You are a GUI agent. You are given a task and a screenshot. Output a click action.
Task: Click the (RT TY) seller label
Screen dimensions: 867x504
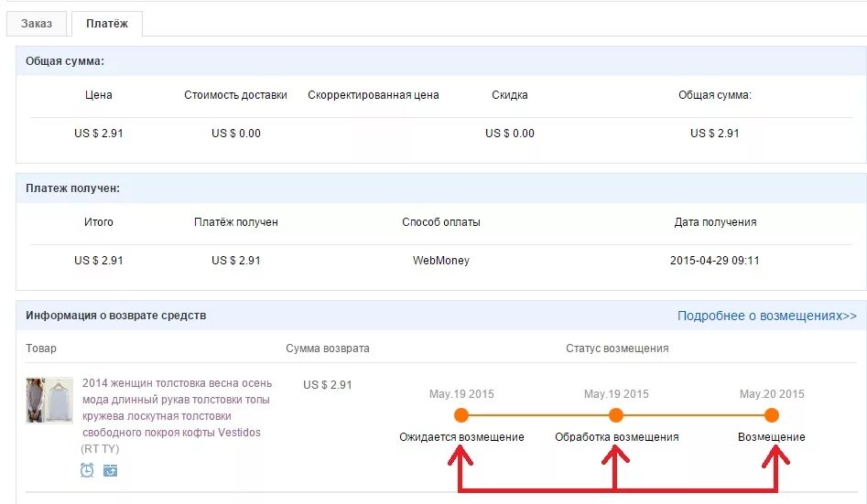100,449
